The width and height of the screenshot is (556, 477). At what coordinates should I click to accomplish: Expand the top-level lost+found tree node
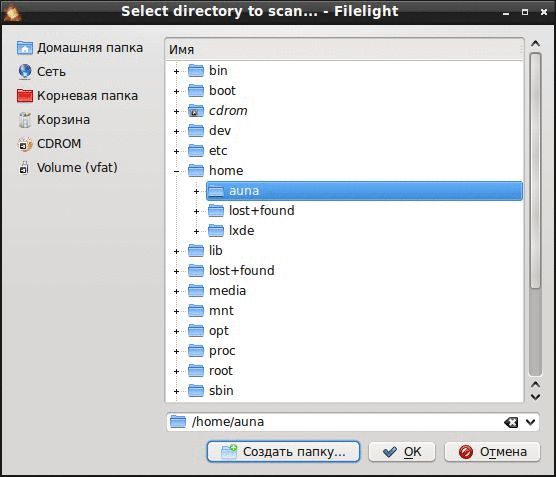(x=176, y=272)
